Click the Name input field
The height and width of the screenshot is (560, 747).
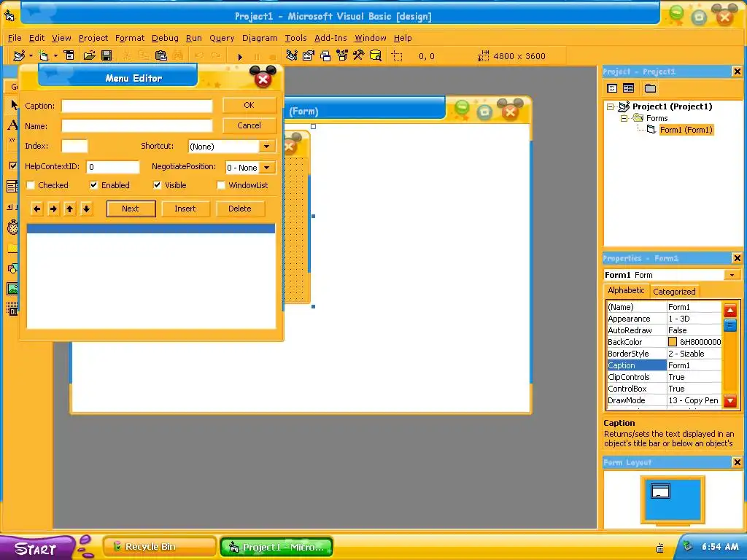click(136, 125)
